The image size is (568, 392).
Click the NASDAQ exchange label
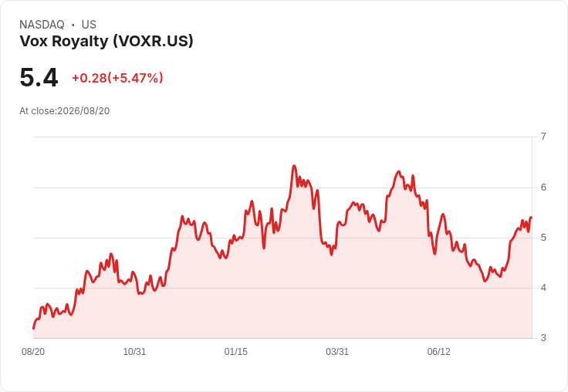[x=42, y=25]
